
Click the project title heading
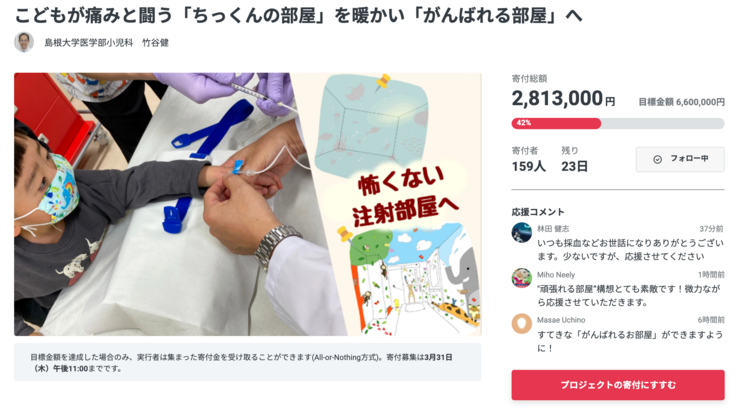tap(299, 15)
